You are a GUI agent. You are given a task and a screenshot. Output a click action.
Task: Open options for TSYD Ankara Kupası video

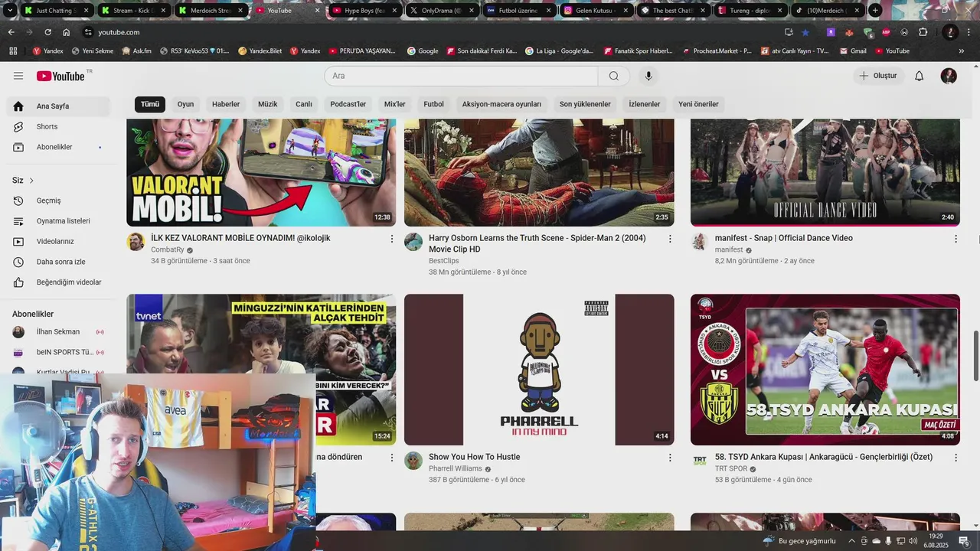(955, 458)
